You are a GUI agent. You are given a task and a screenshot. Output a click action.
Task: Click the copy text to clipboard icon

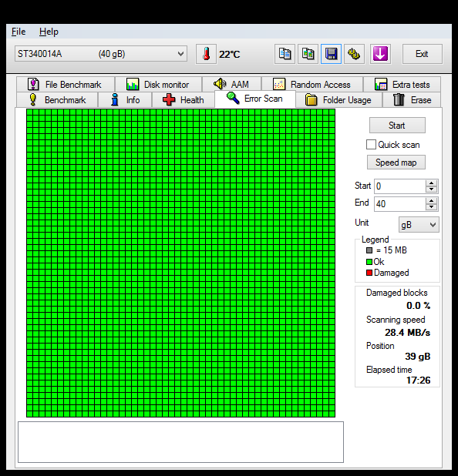[x=285, y=54]
